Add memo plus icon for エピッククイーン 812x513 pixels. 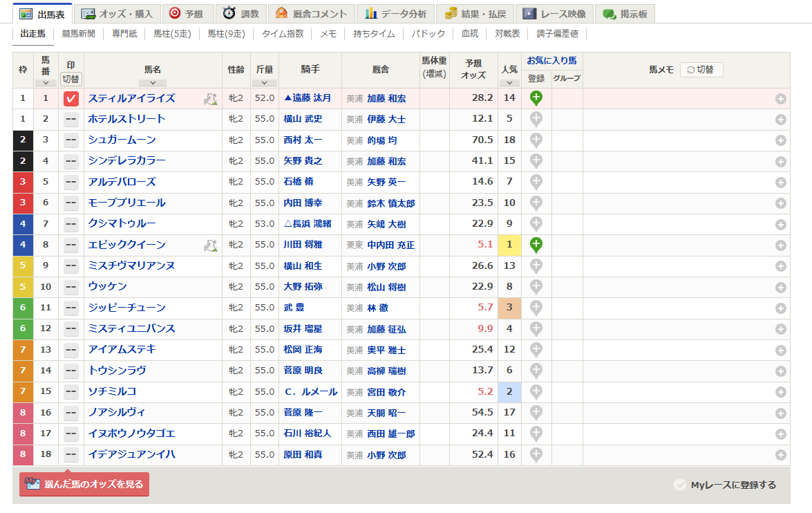click(781, 245)
